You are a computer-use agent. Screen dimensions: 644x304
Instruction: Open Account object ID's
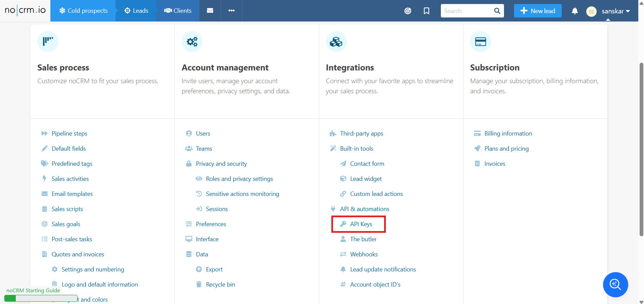(375, 285)
